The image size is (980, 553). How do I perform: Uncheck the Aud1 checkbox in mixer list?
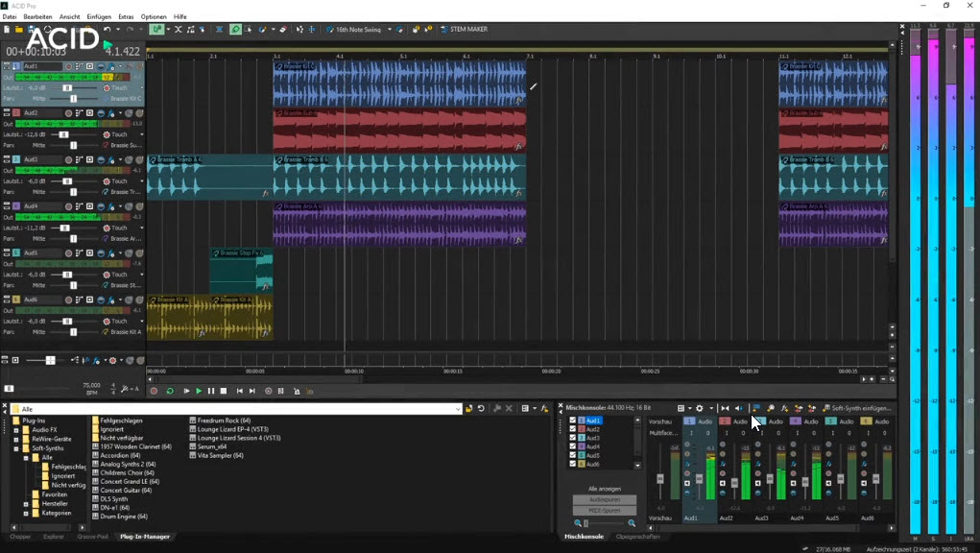tap(572, 421)
